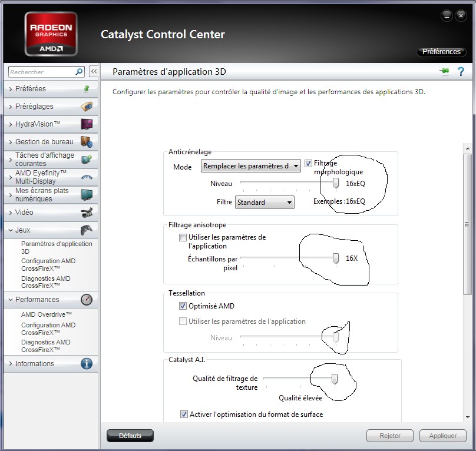The image size is (476, 451).
Task: Click the scrollbar up arrow
Action: tap(467, 148)
